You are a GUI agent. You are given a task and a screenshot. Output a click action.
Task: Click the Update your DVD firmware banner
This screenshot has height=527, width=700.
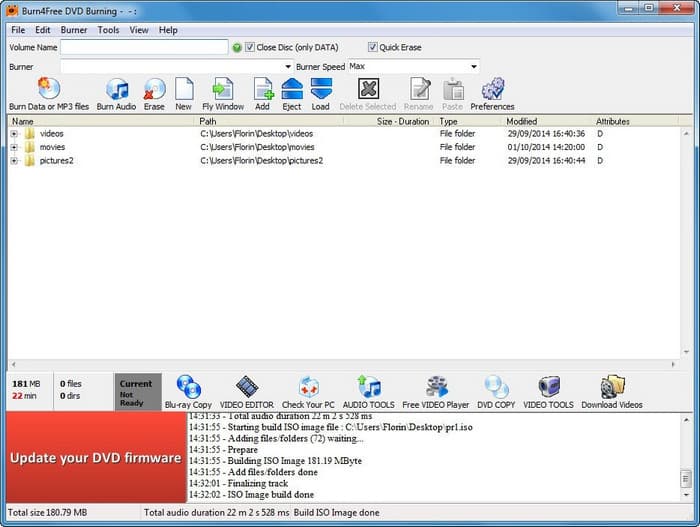(96, 458)
